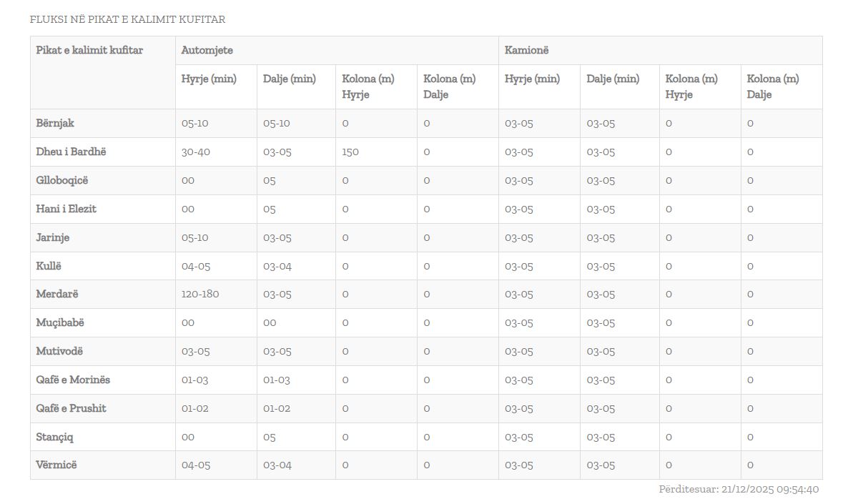Click the Merdarë entry time 120-180
The width and height of the screenshot is (843, 504).
point(200,294)
